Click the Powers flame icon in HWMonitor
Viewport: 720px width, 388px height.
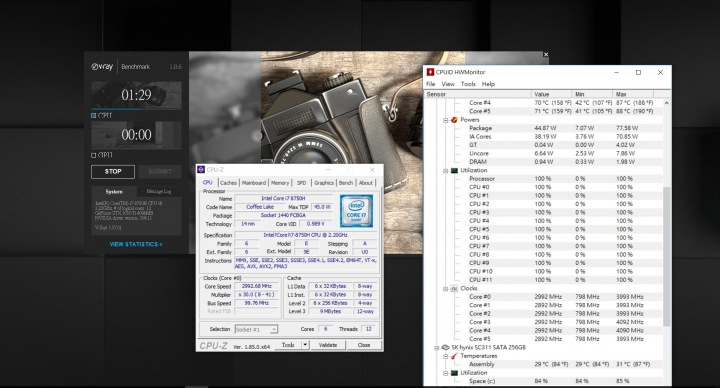[454, 120]
